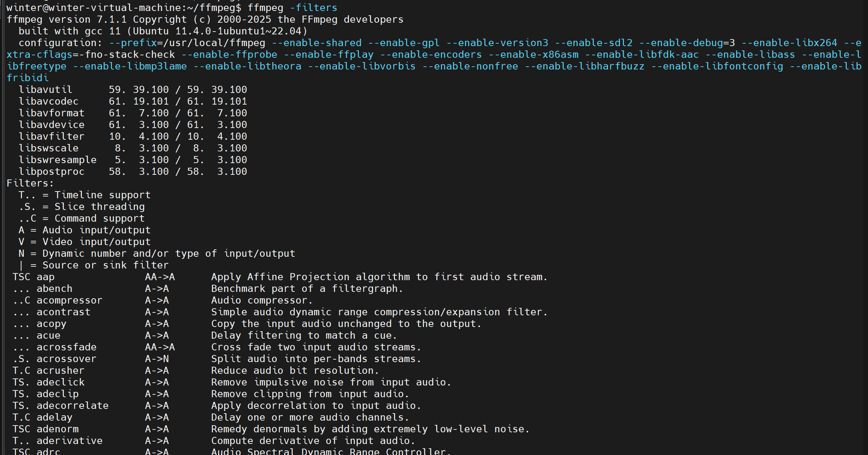
Task: Click the --enable-gpl configuration flag
Action: coord(404,43)
